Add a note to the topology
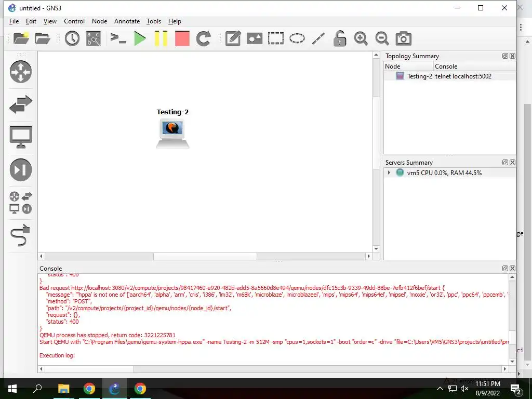532x399 pixels. (x=233, y=38)
